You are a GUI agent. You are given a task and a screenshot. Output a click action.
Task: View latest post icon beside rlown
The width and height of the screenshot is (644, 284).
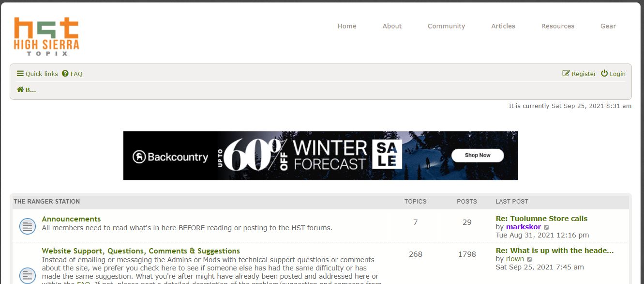529,259
